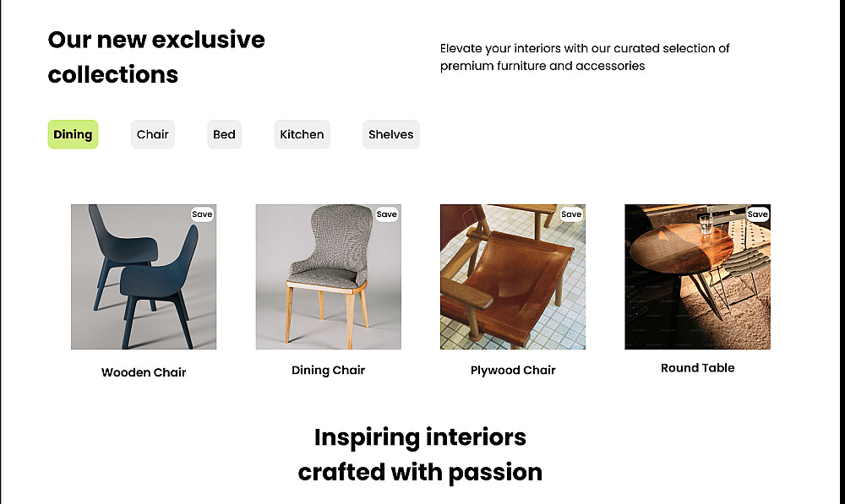Viewport: 845px width, 504px height.
Task: Select the Dining category tab
Action: coord(73,134)
